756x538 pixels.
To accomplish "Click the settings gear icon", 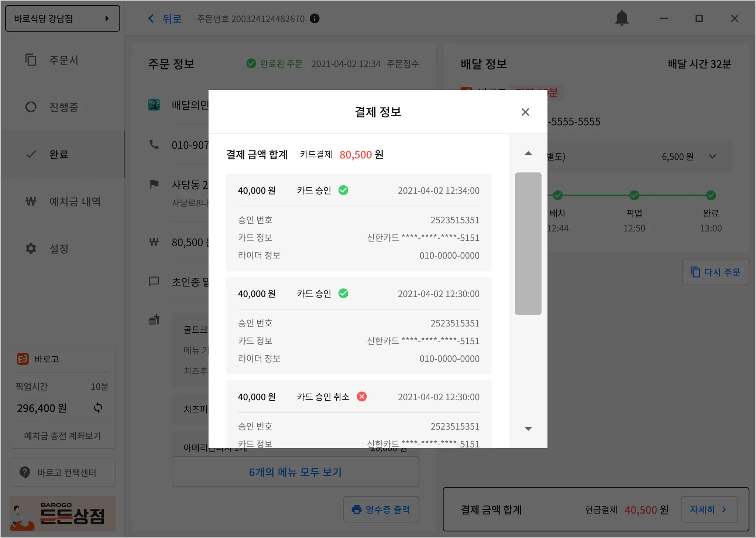I will pos(31,249).
